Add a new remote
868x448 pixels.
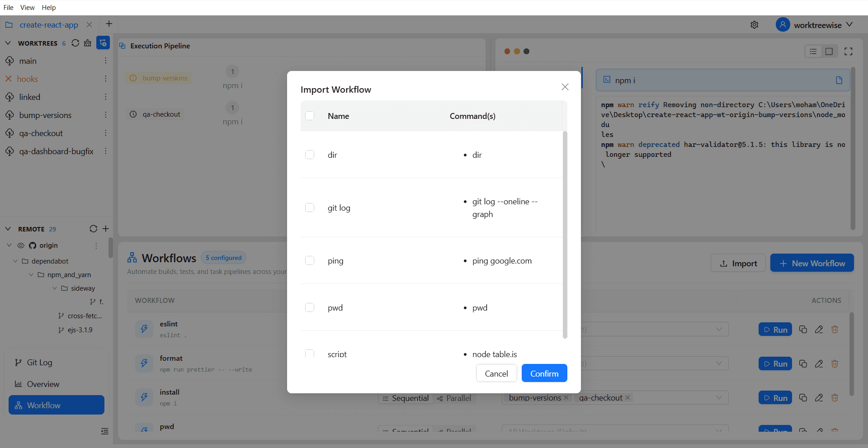(106, 229)
